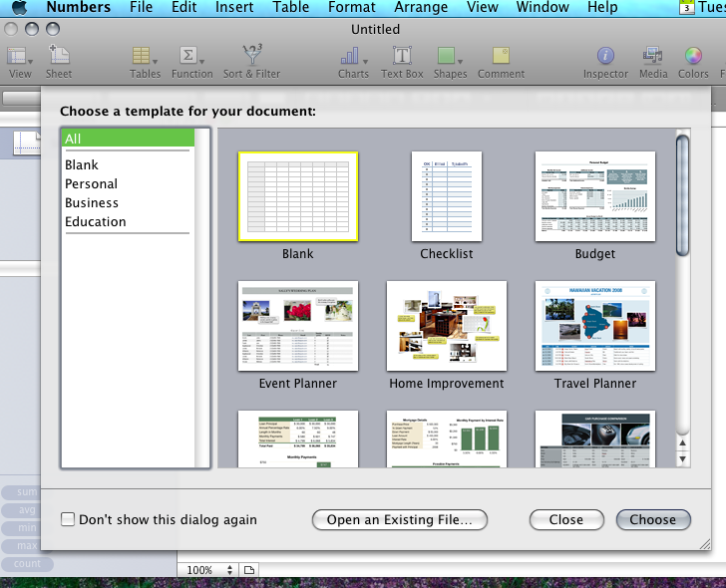Click the template list scrollbar thumb
This screenshot has height=588, width=726.
(x=682, y=194)
